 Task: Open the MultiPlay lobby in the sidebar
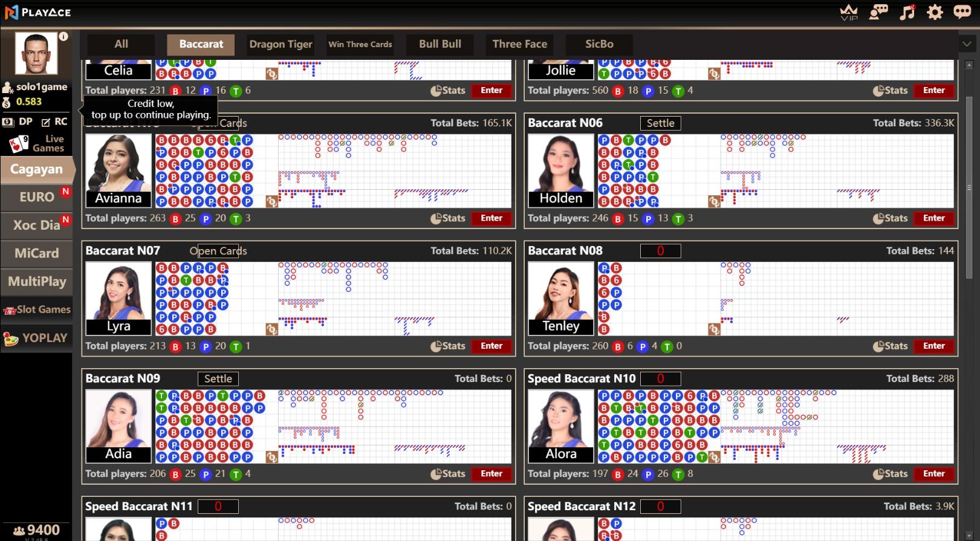click(x=37, y=281)
